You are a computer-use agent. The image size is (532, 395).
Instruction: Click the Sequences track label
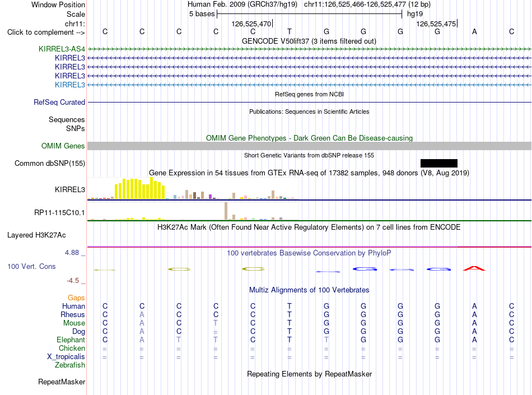tap(67, 119)
